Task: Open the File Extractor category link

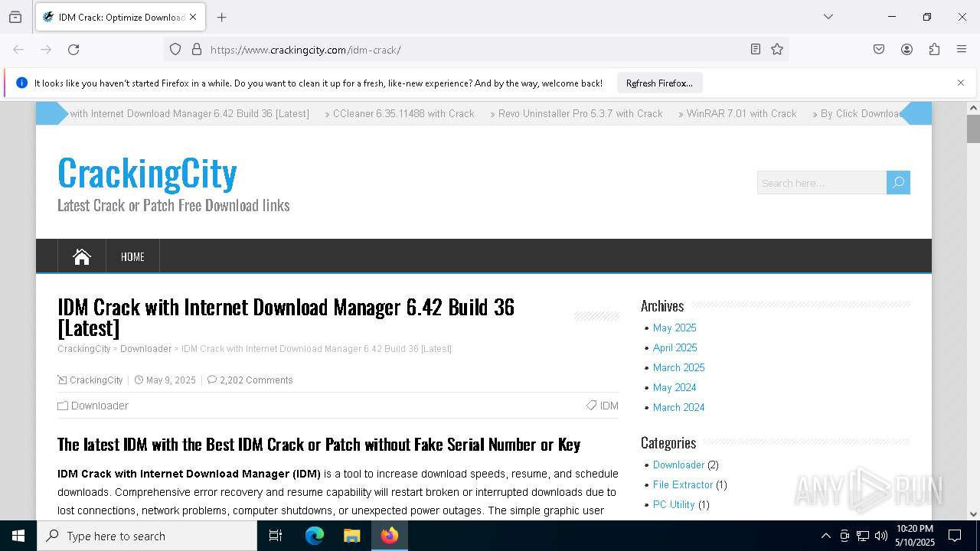Action: pos(683,484)
